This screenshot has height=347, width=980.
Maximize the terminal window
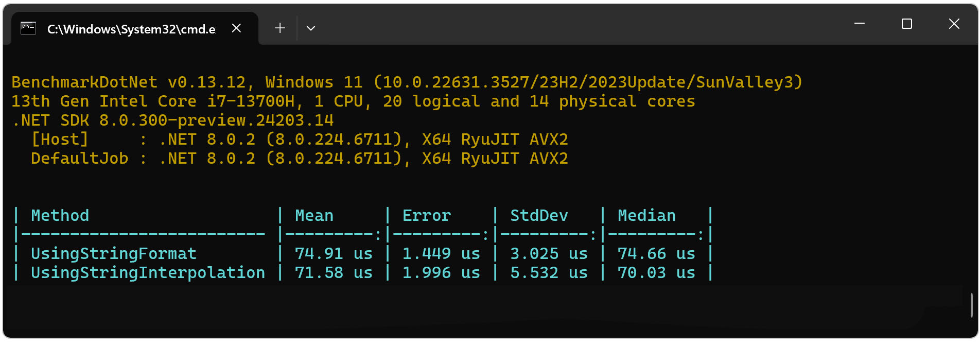[907, 24]
